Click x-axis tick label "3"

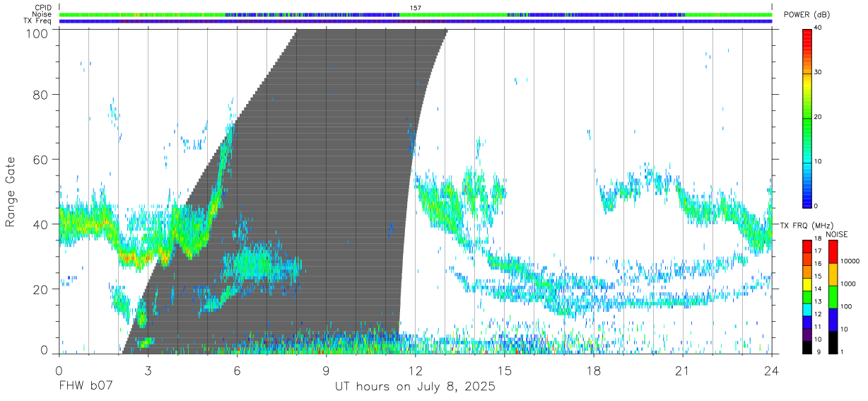(x=148, y=371)
